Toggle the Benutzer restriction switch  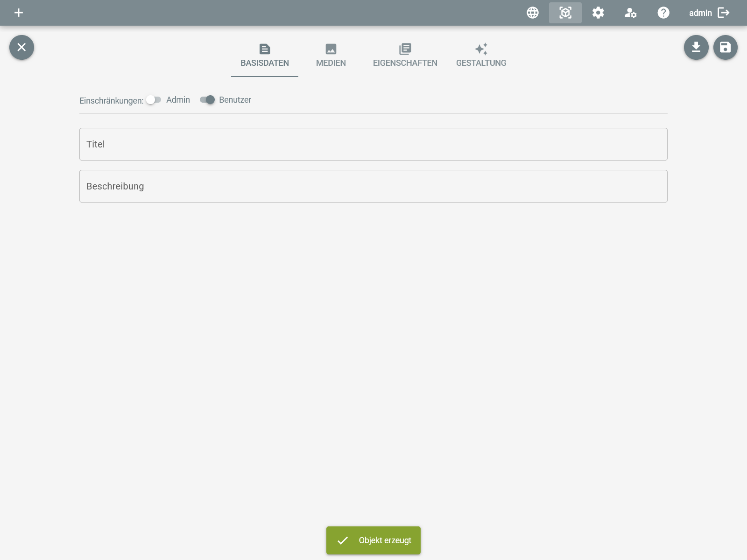(x=207, y=100)
